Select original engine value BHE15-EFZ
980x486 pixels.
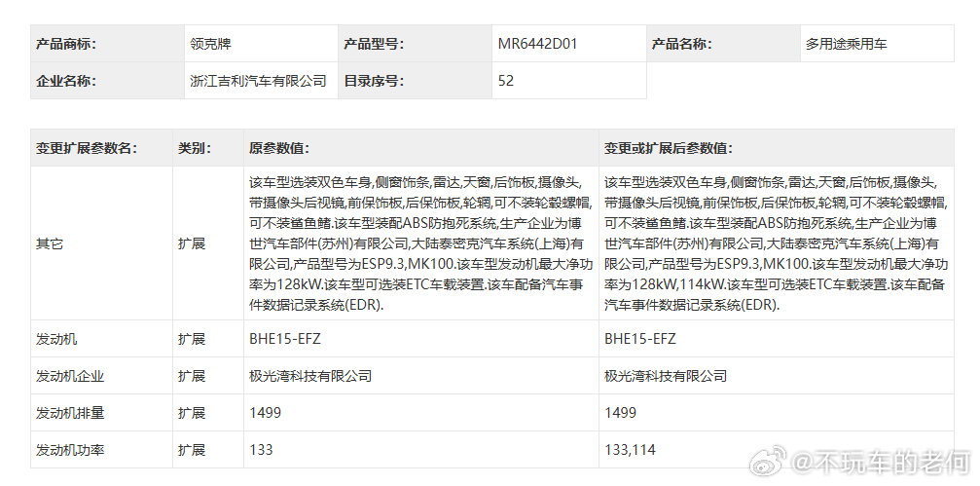pos(285,339)
